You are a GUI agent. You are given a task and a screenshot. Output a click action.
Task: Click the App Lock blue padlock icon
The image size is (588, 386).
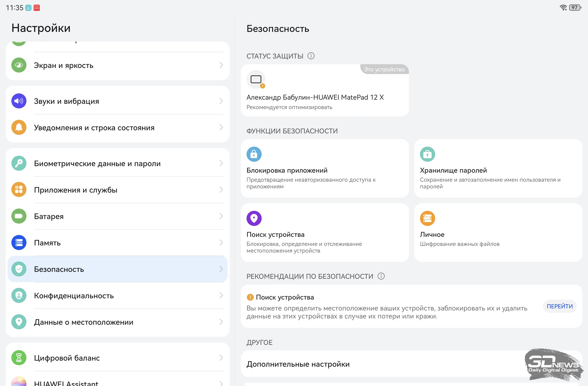(x=254, y=154)
